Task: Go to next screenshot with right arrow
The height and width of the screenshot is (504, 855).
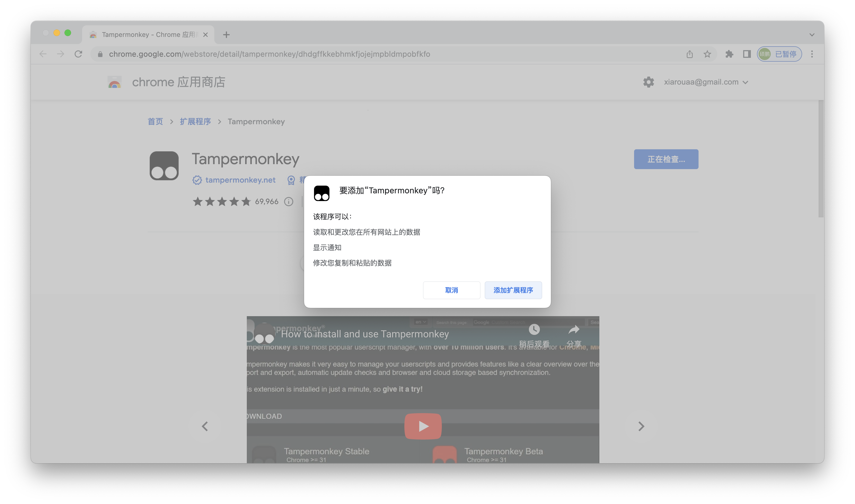Action: 641,426
